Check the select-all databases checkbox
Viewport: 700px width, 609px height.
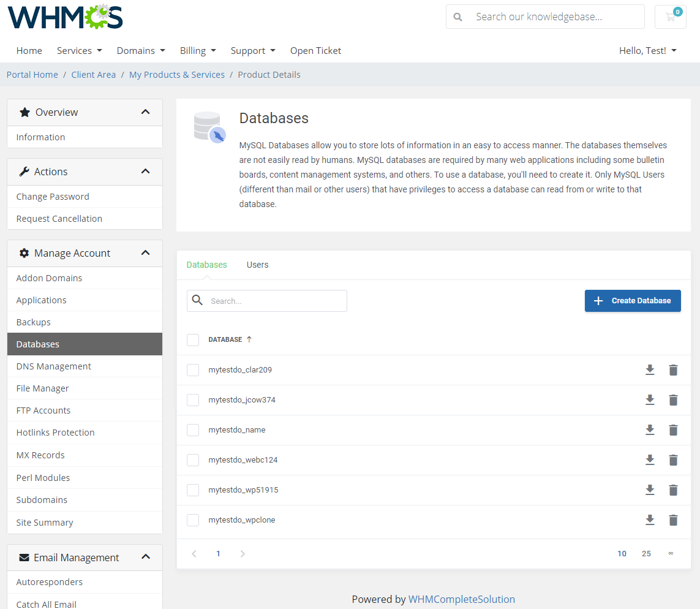pyautogui.click(x=193, y=340)
